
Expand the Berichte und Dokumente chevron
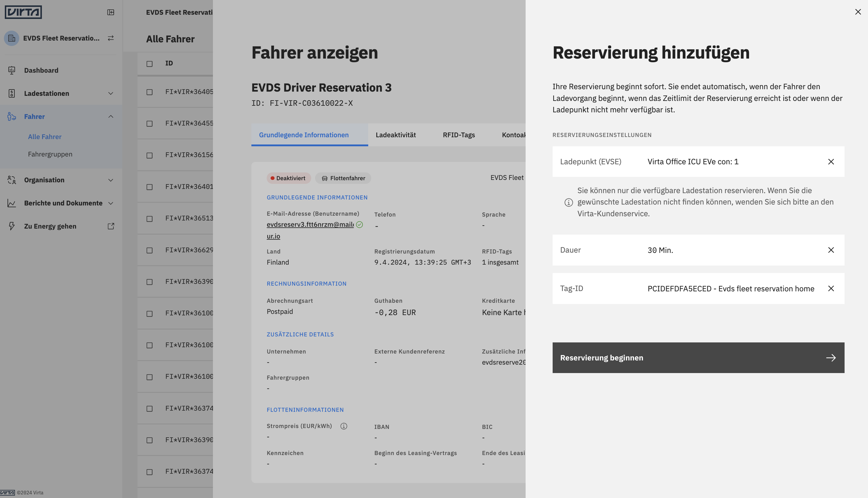point(111,203)
